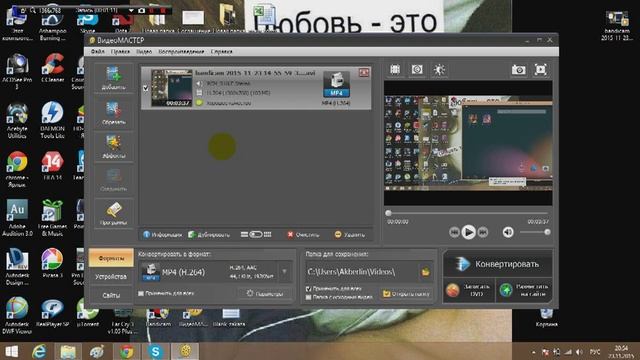
Task: Click the video thumbnail in the file list
Action: point(171,88)
